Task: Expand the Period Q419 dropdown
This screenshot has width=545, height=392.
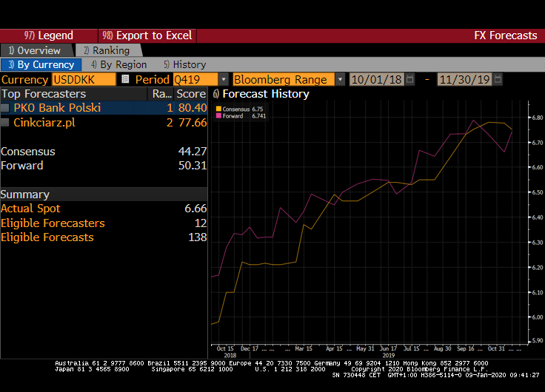Action: click(x=224, y=79)
